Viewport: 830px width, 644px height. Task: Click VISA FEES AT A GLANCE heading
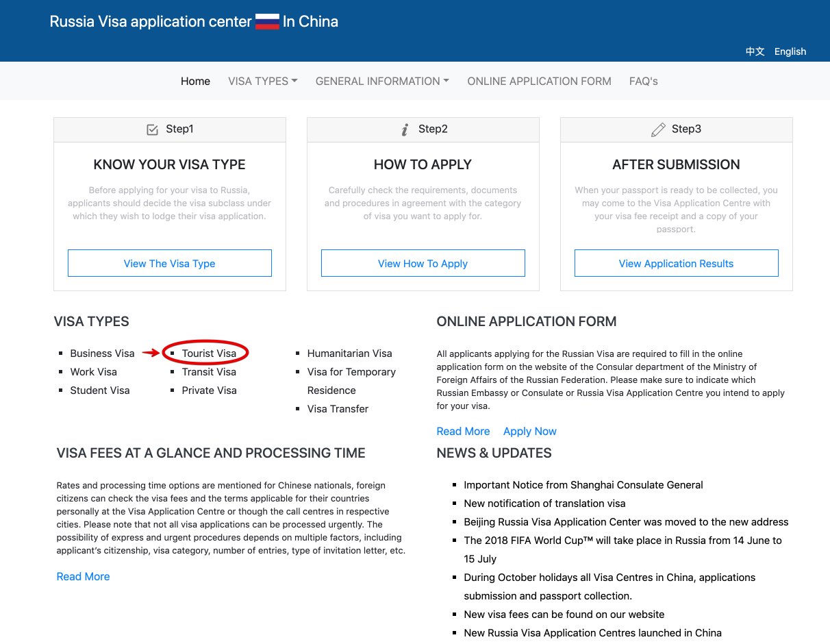coord(211,453)
